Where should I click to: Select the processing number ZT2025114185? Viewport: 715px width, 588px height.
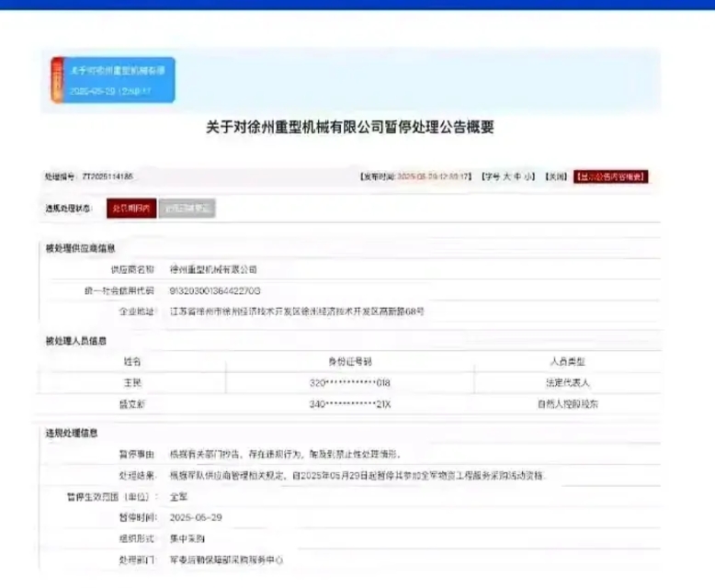(x=108, y=176)
